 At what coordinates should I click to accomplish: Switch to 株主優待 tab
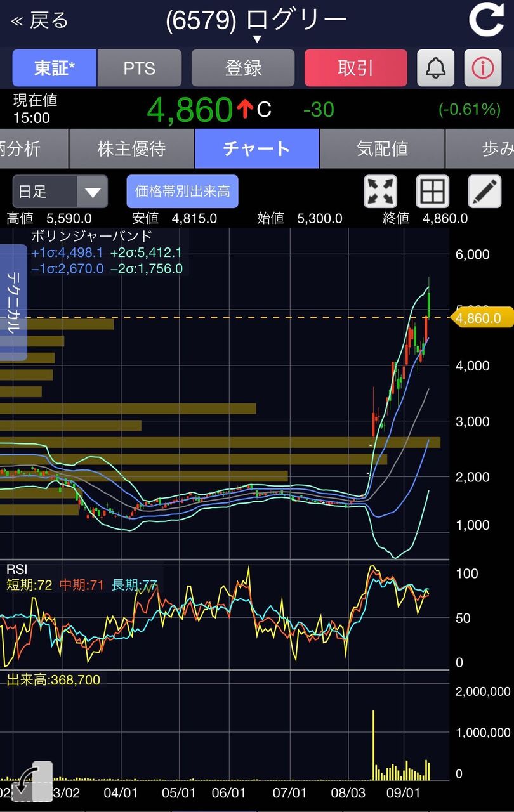tap(131, 148)
